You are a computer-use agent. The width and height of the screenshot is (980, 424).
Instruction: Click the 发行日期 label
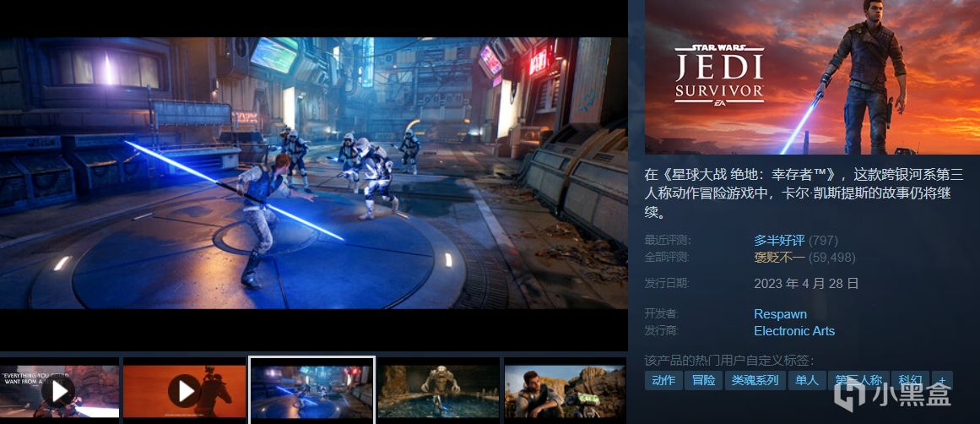pyautogui.click(x=667, y=284)
